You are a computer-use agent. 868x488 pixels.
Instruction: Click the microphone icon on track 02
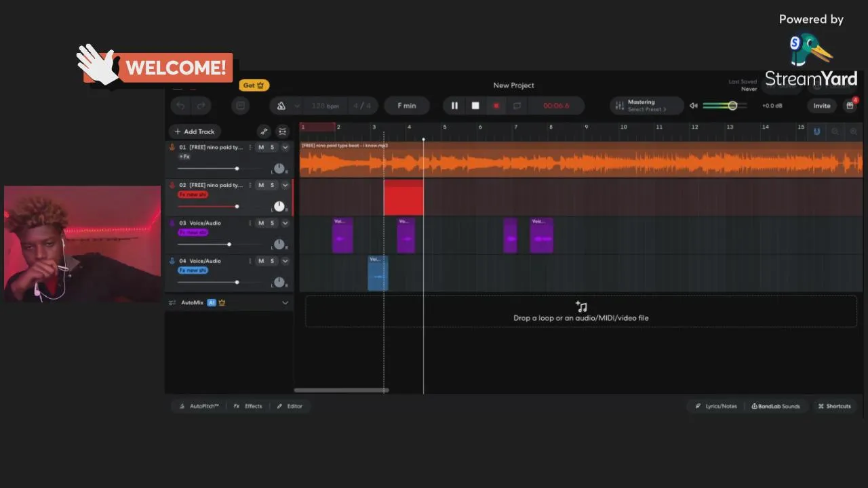tap(172, 185)
